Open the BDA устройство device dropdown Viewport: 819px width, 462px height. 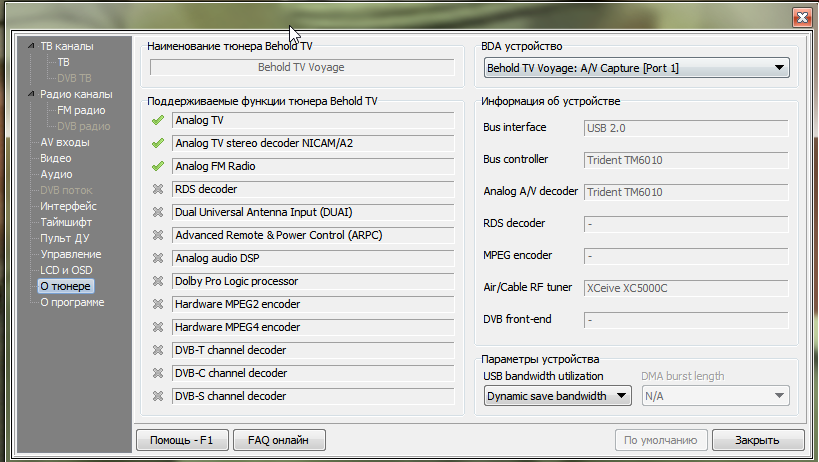(x=636, y=68)
